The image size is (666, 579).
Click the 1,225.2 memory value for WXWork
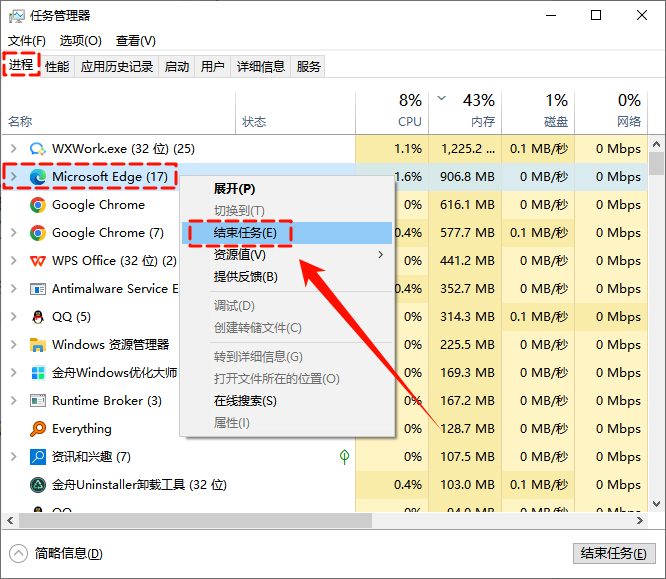click(467, 149)
